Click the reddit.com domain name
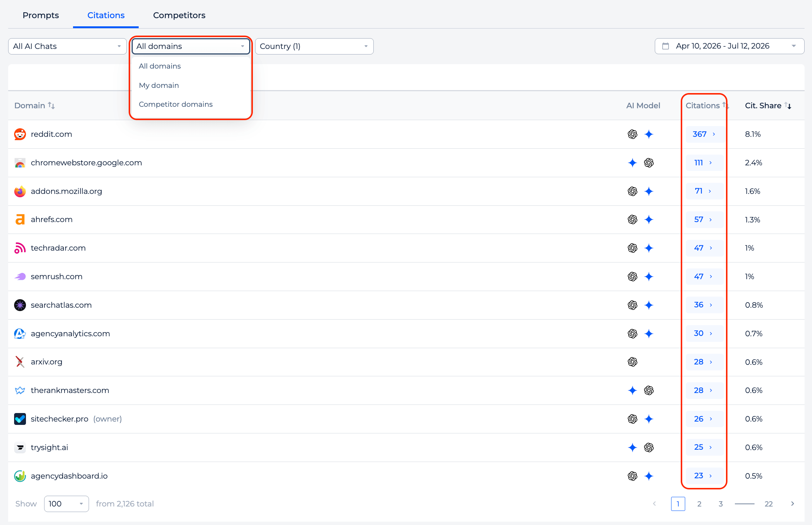Image resolution: width=812 pixels, height=525 pixels. tap(52, 134)
